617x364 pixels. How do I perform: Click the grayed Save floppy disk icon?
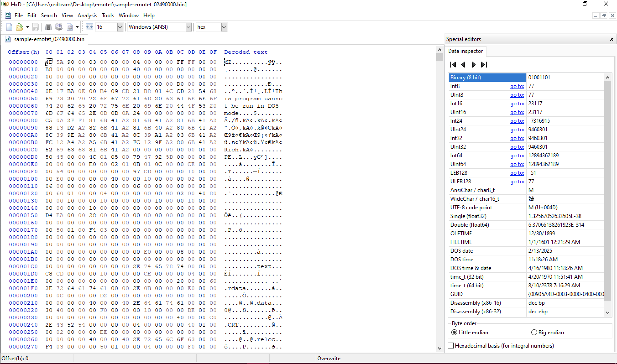coord(35,27)
